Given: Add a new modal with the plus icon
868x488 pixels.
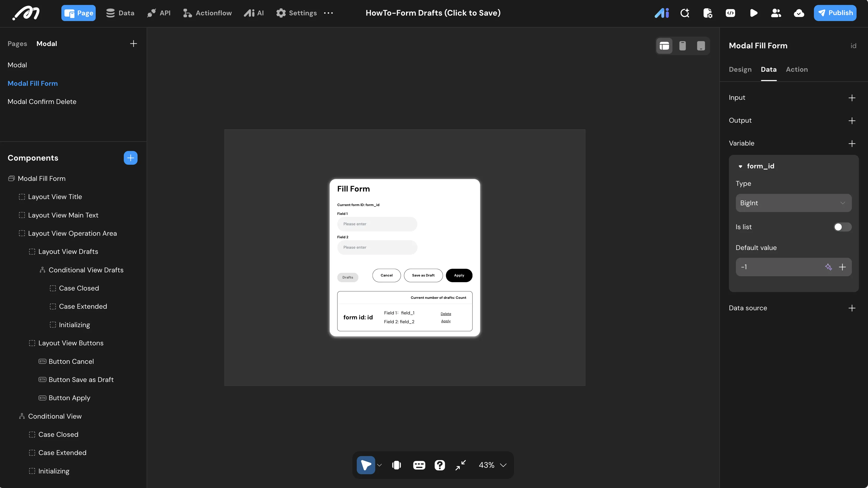Looking at the screenshot, I should tap(133, 44).
